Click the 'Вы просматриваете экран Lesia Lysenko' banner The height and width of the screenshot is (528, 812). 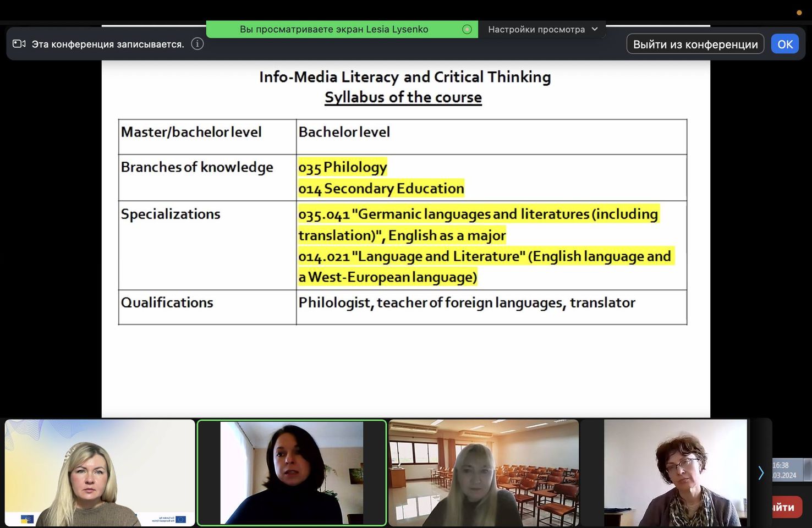[x=334, y=30]
